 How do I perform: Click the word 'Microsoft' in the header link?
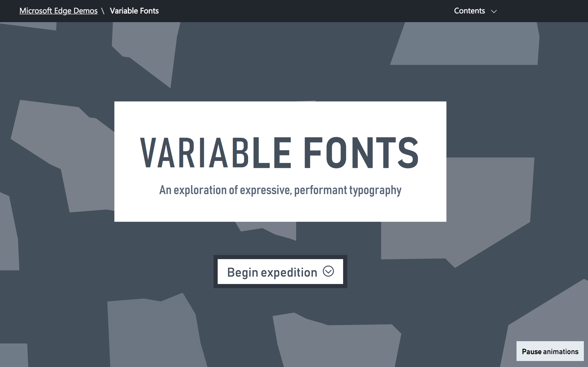pyautogui.click(x=36, y=11)
